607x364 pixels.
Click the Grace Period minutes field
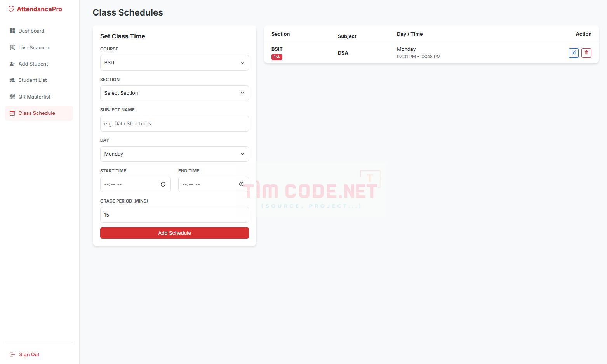174,215
